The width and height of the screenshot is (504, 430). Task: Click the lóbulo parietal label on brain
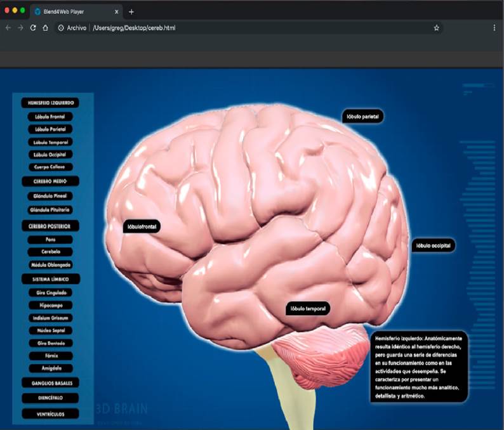(362, 117)
